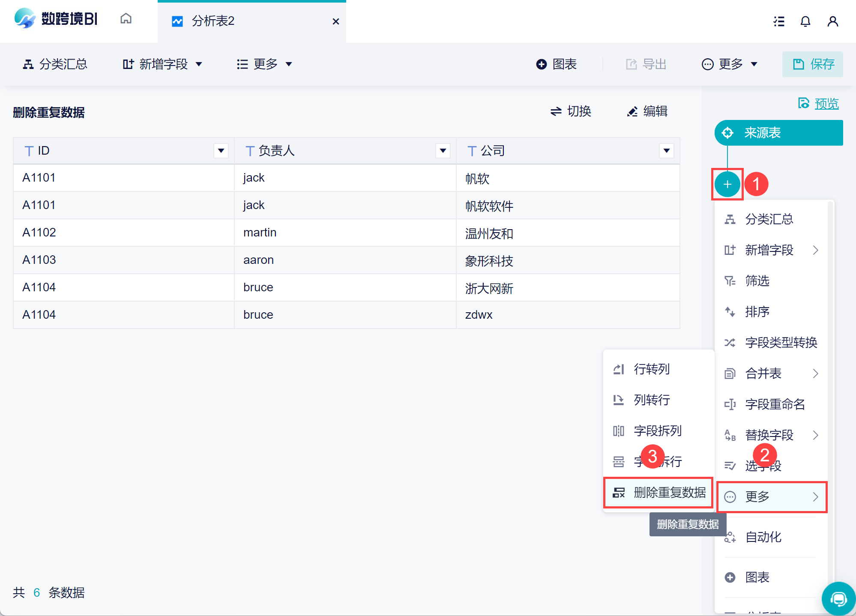Click 分类汇总 in top toolbar

point(55,64)
